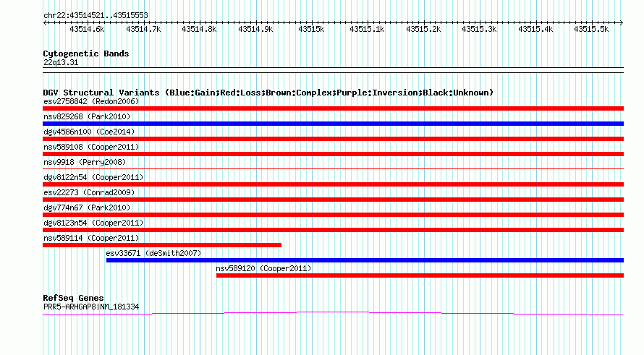This screenshot has width=644, height=355.
Task: Open the dgv774n67 (Park2010) label
Action: click(x=87, y=208)
